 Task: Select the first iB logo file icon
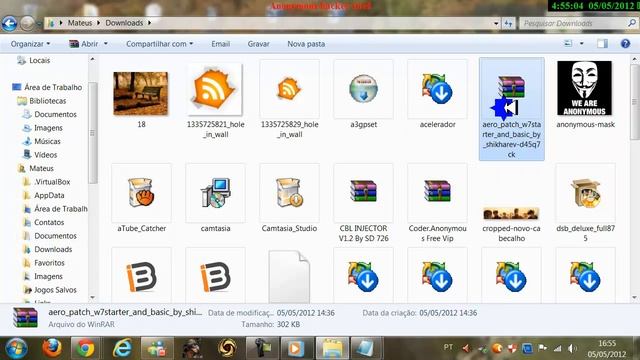141,277
